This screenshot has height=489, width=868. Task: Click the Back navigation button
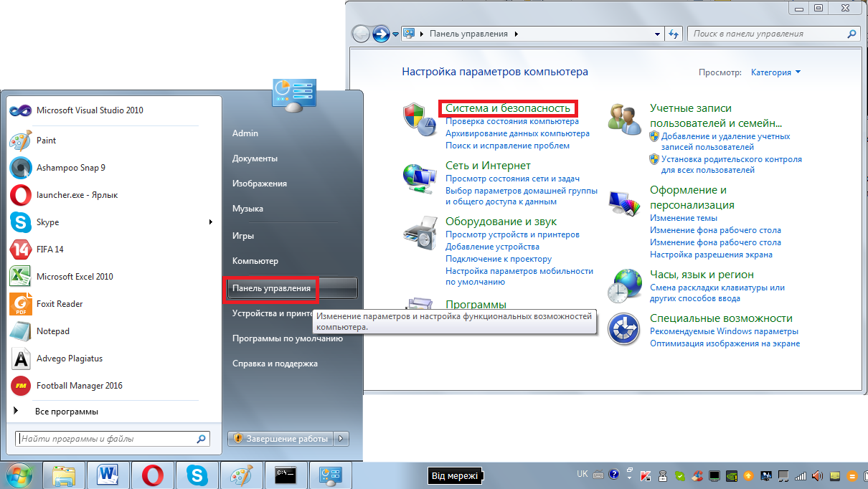pos(362,34)
